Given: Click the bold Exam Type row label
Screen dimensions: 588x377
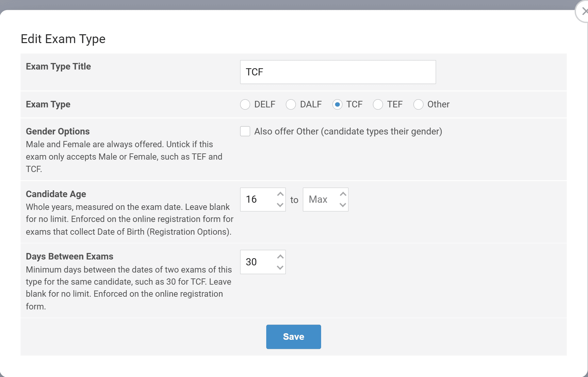Looking at the screenshot, I should pyautogui.click(x=48, y=104).
